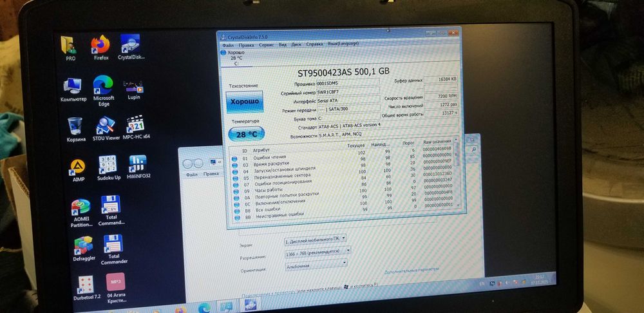
Task: Click the Raw-значения column header
Action: 437,141
